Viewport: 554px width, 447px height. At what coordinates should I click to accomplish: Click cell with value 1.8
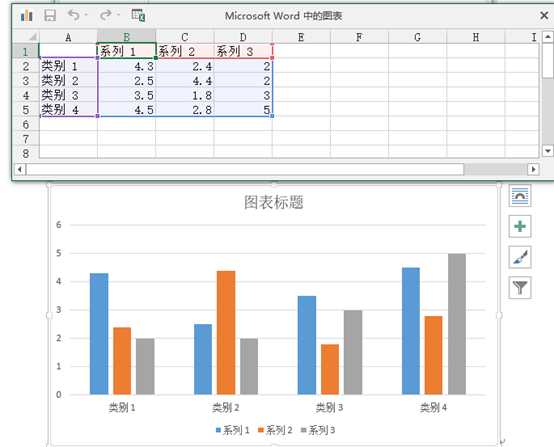[184, 95]
